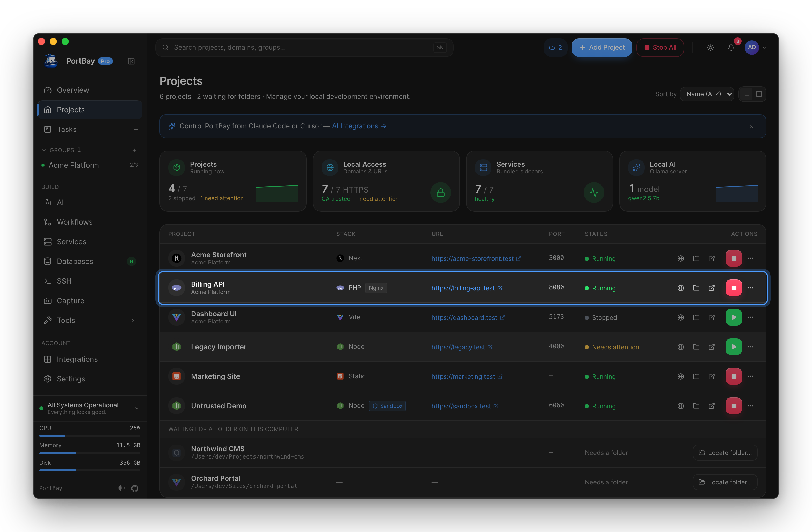Open Databases in the sidebar
812x532 pixels.
(x=90, y=262)
